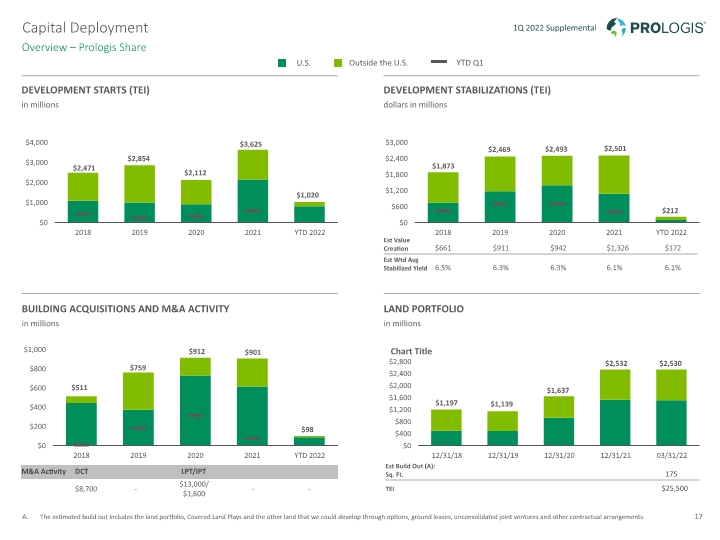This screenshot has width=720, height=540.
Task: Click the 12/31/21 bar in Land Portfolio chart
Action: click(615, 408)
